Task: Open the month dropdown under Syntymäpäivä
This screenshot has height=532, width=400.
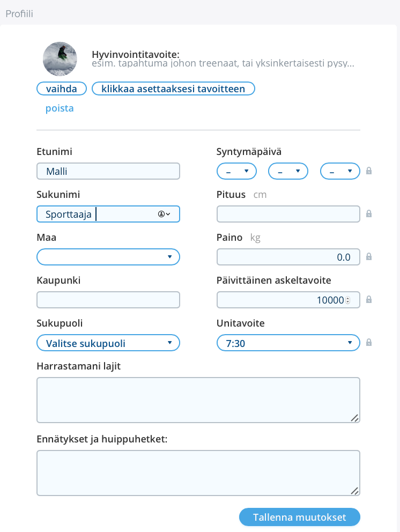Action: click(x=288, y=171)
